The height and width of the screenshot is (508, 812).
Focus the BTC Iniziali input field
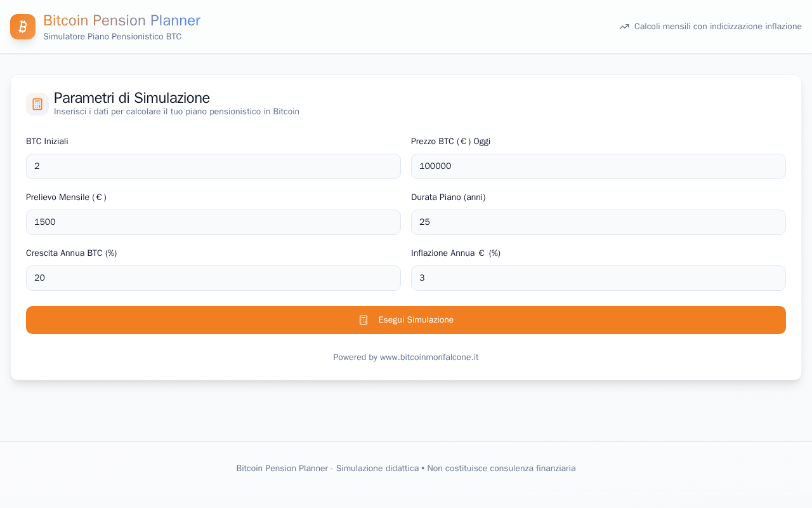[x=213, y=166]
